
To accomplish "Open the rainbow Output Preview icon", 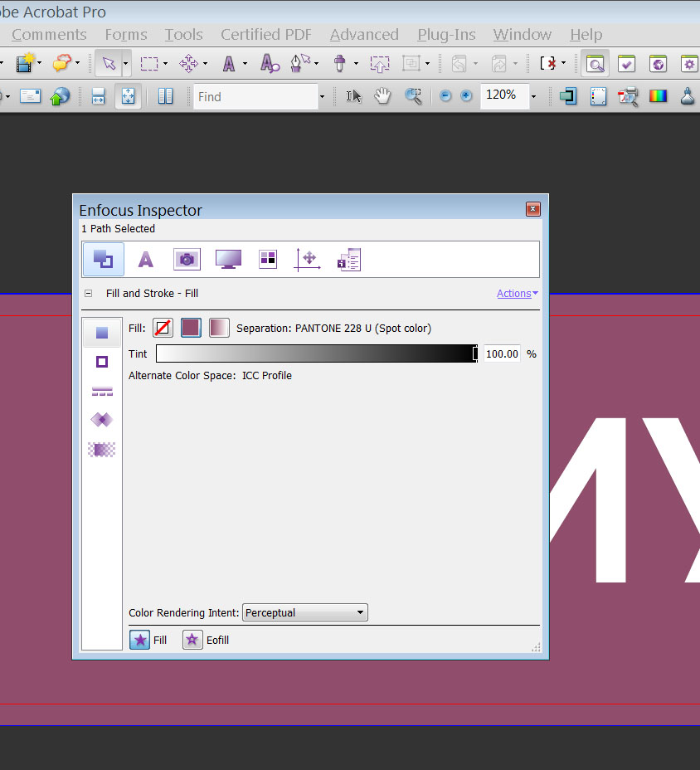I will [658, 95].
